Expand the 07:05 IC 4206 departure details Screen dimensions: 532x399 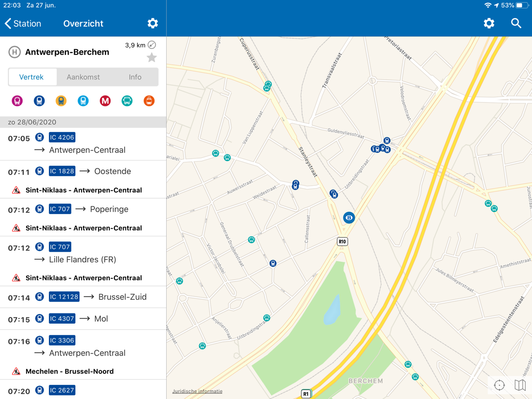pos(83,144)
